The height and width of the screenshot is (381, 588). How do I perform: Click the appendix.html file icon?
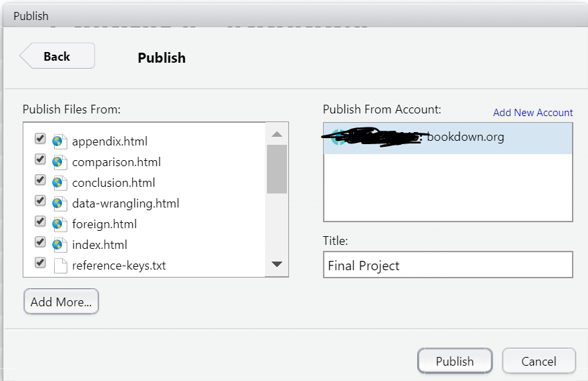60,141
